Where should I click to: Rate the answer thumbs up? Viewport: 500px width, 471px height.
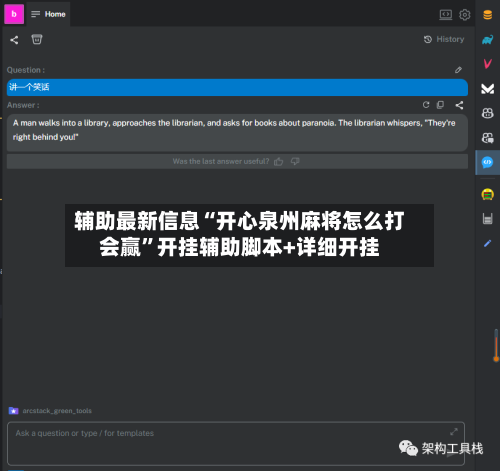click(x=278, y=162)
